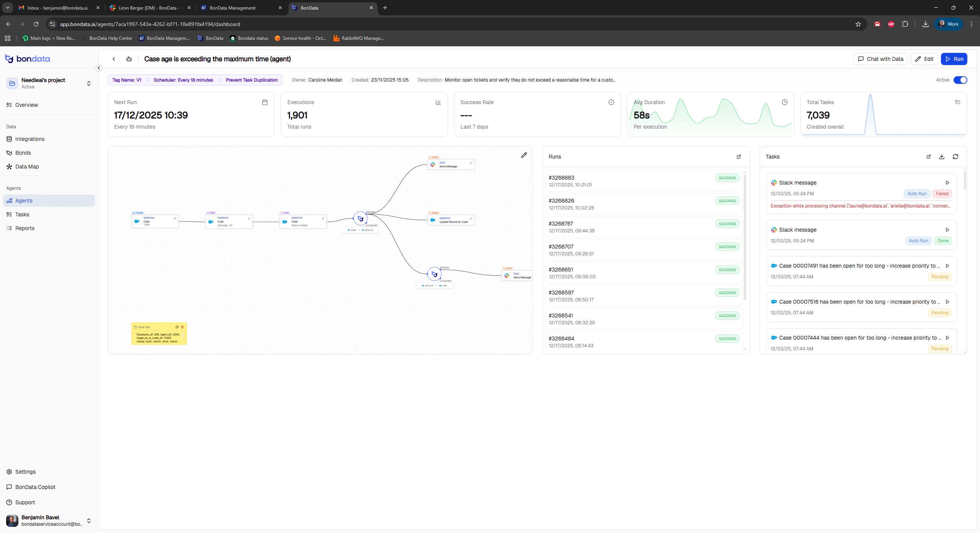
Task: Open Data Map in sidebar
Action: click(x=27, y=167)
